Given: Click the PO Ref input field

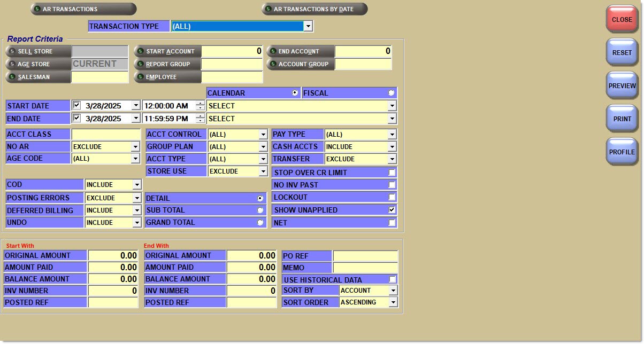Looking at the screenshot, I should (x=365, y=256).
